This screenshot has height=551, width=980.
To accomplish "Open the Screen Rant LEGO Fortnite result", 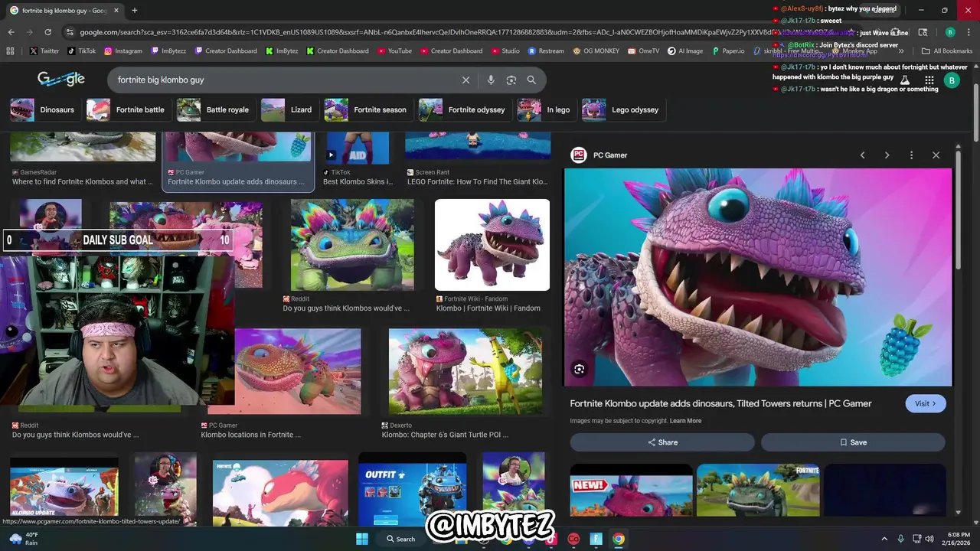I will pyautogui.click(x=476, y=181).
